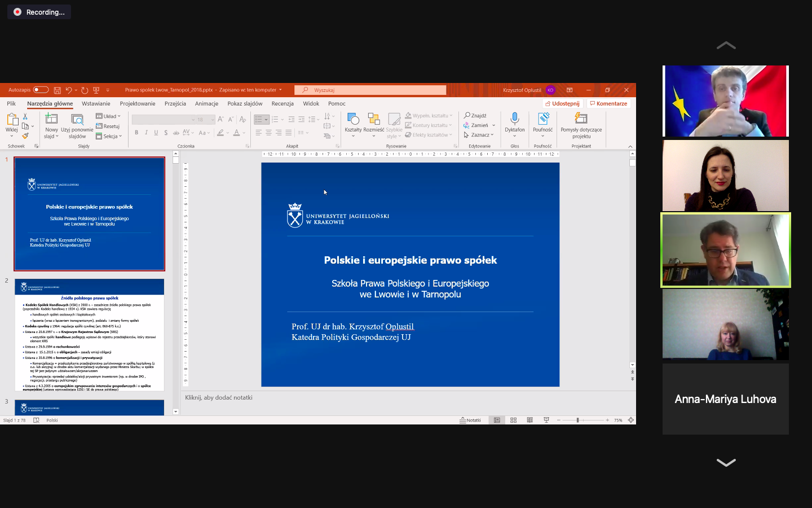Select the Animacje tab

[206, 104]
